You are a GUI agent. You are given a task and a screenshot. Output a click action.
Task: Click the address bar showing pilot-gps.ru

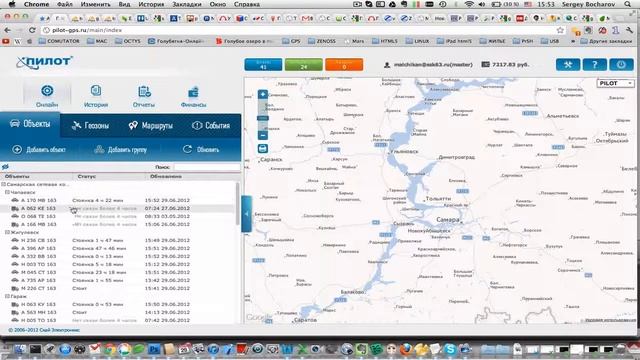pos(300,30)
